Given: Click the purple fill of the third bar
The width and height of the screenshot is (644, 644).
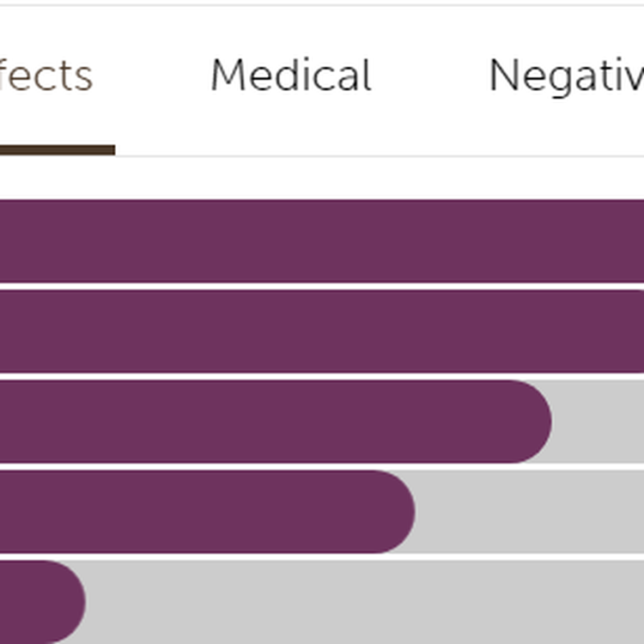Looking at the screenshot, I should 258,422.
